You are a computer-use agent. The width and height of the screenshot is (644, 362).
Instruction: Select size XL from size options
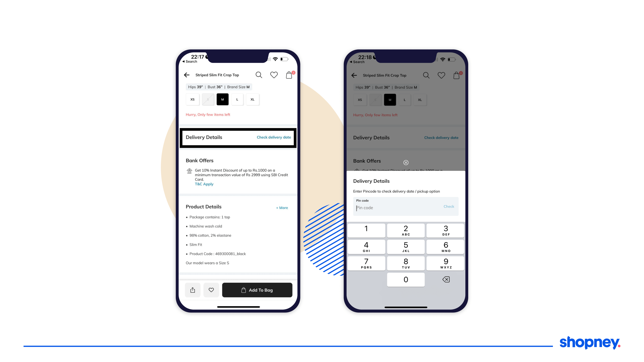(x=252, y=99)
